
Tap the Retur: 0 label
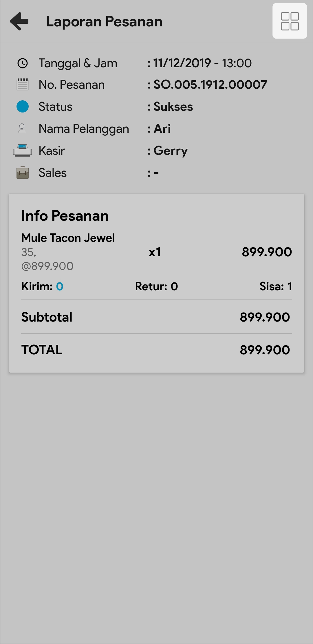tap(156, 286)
